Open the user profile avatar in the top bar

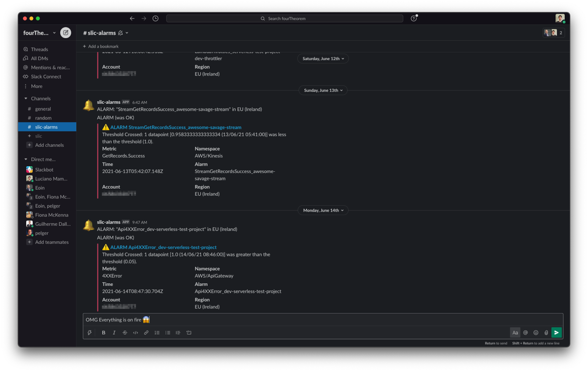560,18
